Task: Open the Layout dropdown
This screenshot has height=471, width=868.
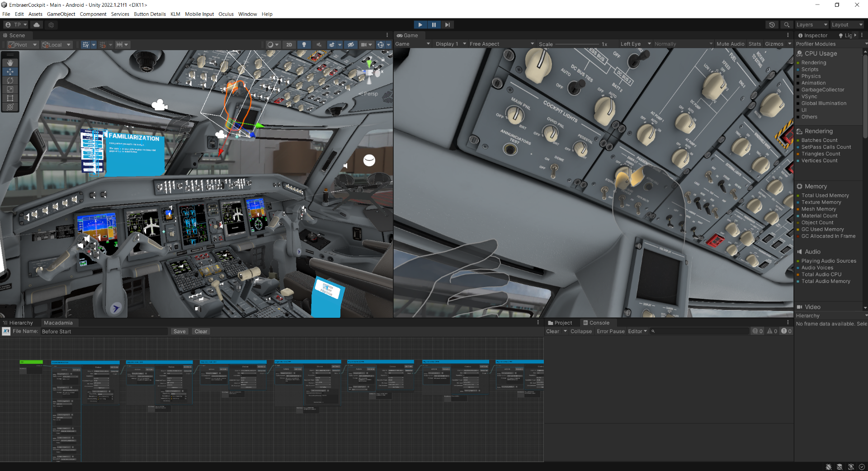Action: click(x=847, y=25)
